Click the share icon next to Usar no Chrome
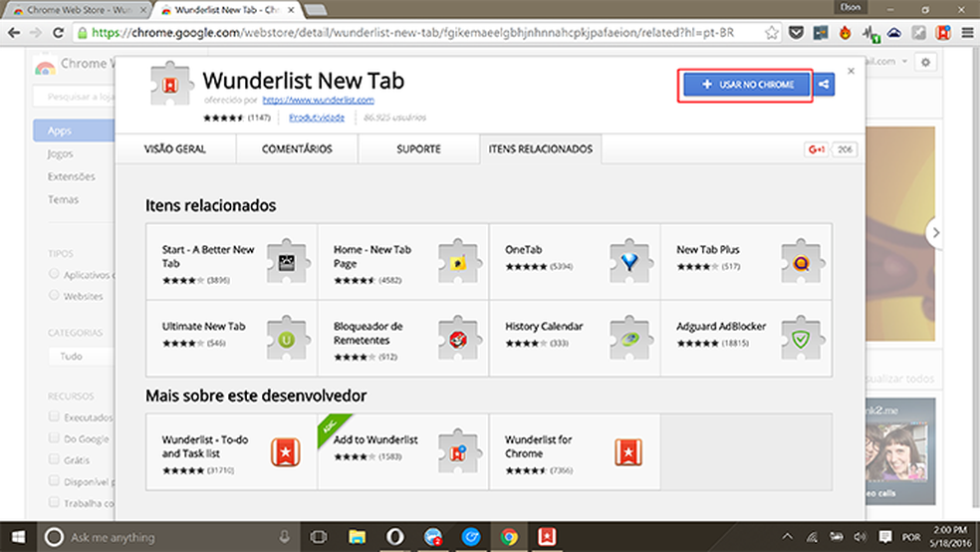 (x=824, y=85)
